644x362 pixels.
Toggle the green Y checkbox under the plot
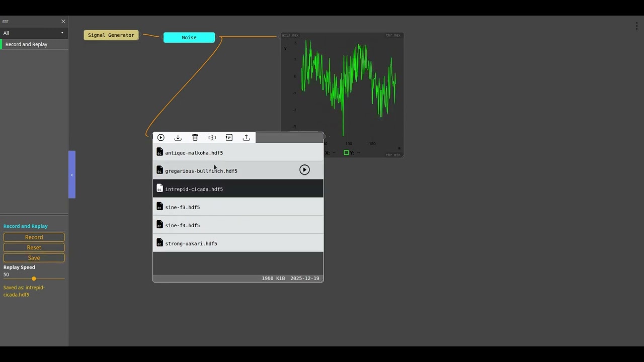tap(346, 153)
